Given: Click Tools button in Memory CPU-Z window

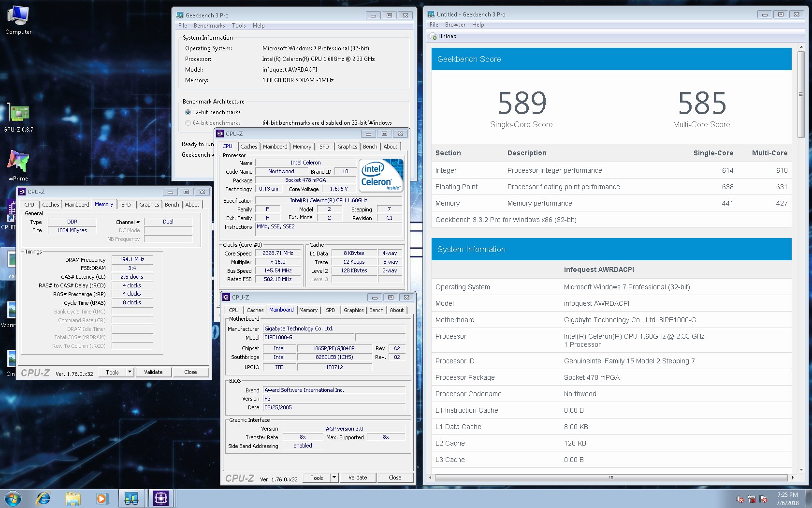Looking at the screenshot, I should tap(112, 372).
